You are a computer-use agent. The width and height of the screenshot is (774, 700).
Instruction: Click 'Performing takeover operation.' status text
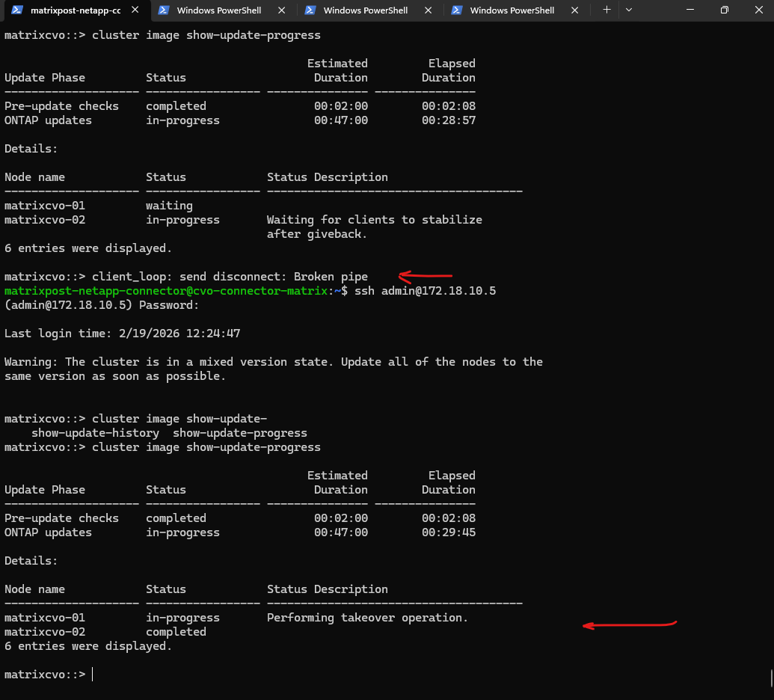point(366,618)
